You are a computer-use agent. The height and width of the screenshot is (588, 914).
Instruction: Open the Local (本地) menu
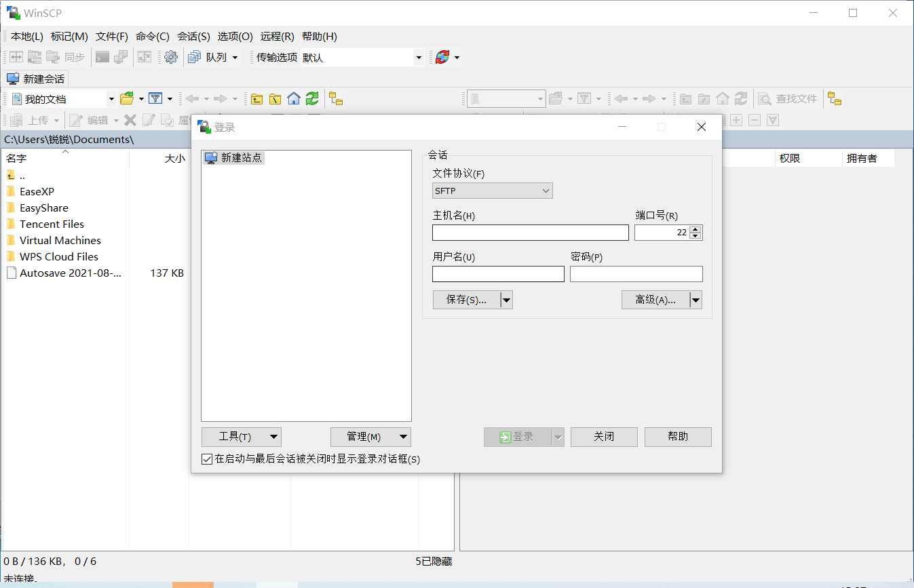[27, 37]
